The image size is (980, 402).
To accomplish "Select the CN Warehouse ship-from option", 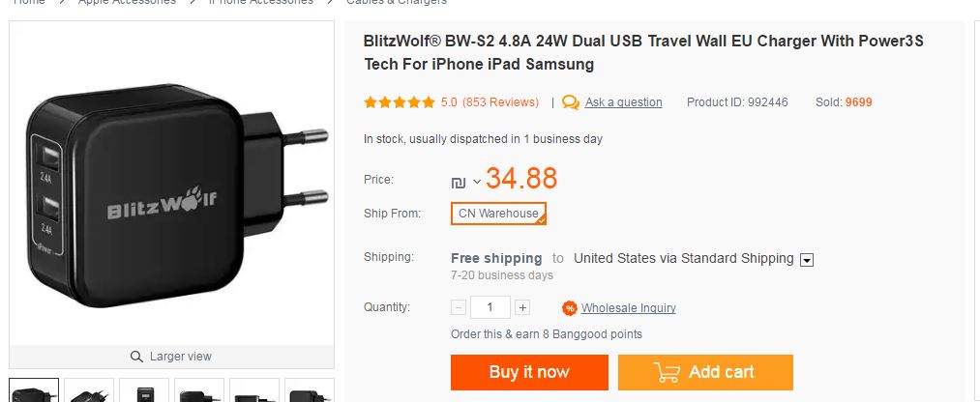I will pyautogui.click(x=498, y=214).
